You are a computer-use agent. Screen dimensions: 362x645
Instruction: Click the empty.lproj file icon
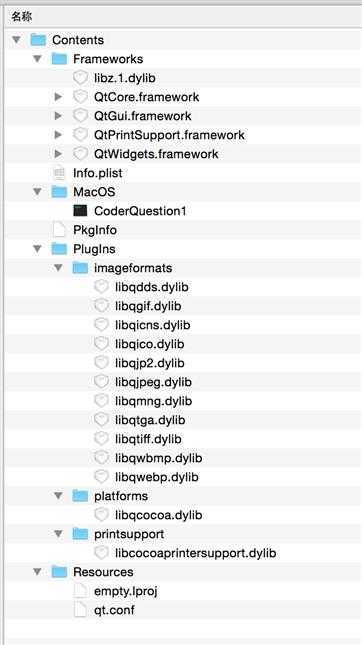(80, 591)
